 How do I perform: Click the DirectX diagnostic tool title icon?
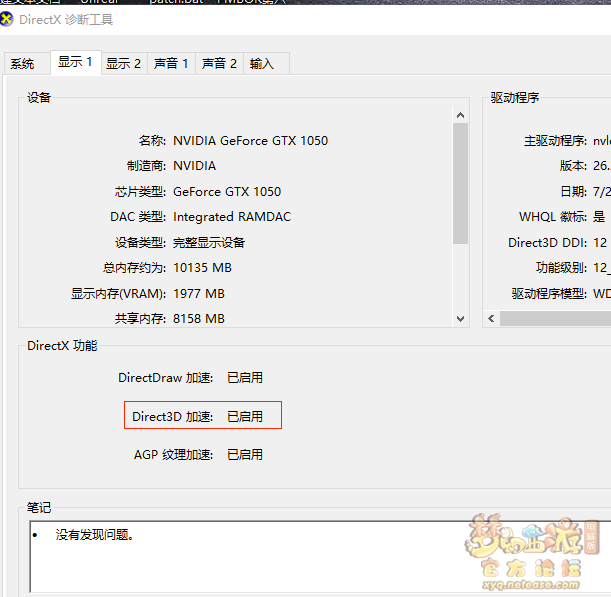click(x=6, y=19)
